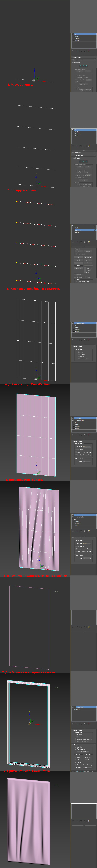Click the Unhide All button
Viewport: 97px width, 868px height.
click(x=88, y=257)
